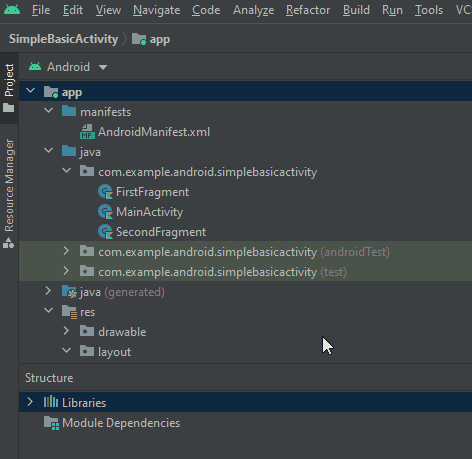This screenshot has height=459, width=472.
Task: Select the (test) package label
Action: [x=222, y=272]
